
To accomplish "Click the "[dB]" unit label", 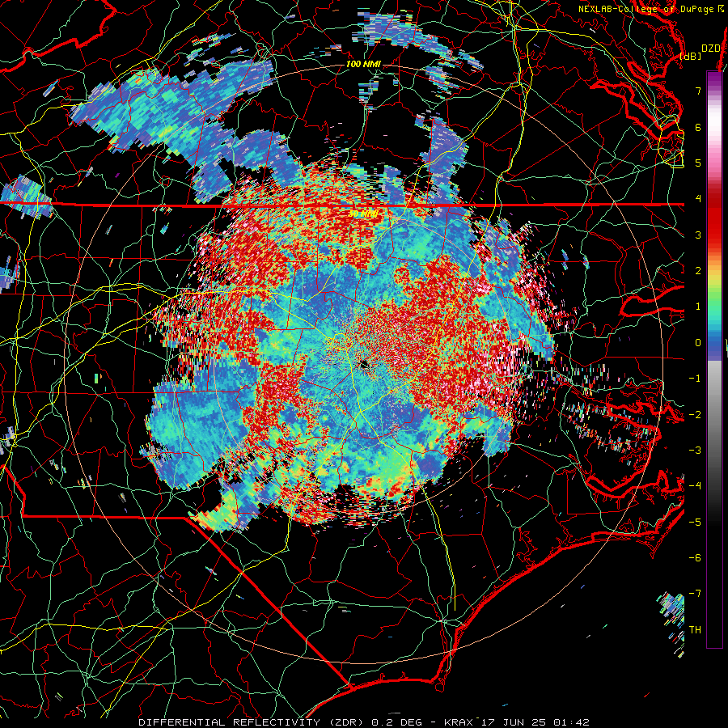I will coord(691,56).
